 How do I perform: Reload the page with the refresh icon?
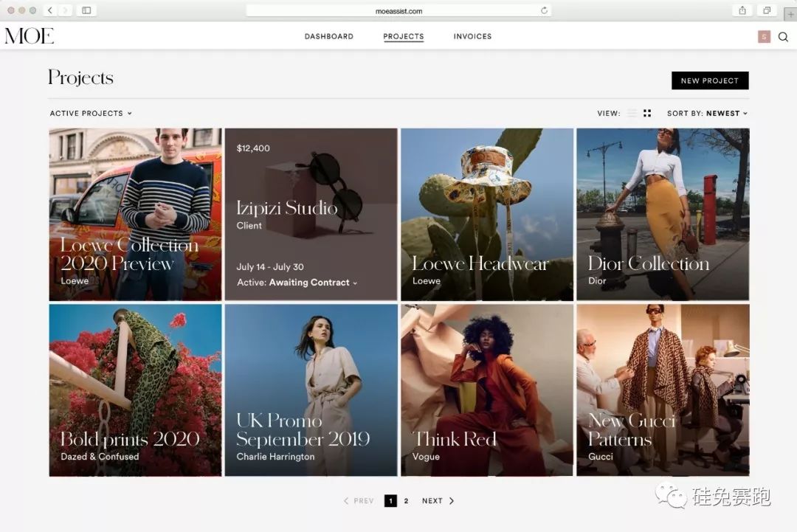coord(544,10)
